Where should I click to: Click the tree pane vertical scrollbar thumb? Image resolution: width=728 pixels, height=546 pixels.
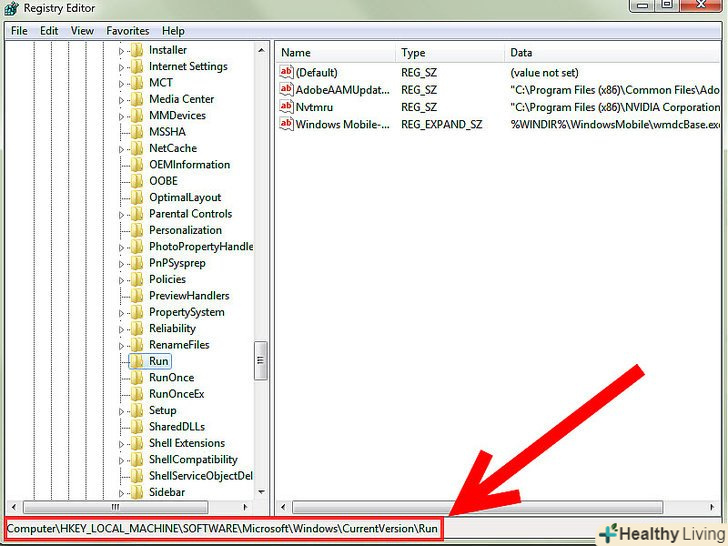pyautogui.click(x=261, y=361)
